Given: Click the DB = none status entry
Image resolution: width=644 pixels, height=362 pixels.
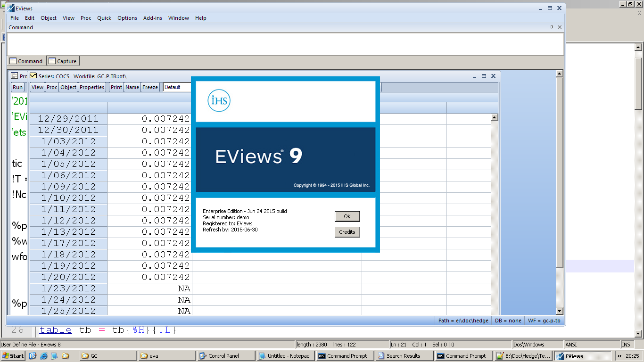Looking at the screenshot, I should [508, 321].
